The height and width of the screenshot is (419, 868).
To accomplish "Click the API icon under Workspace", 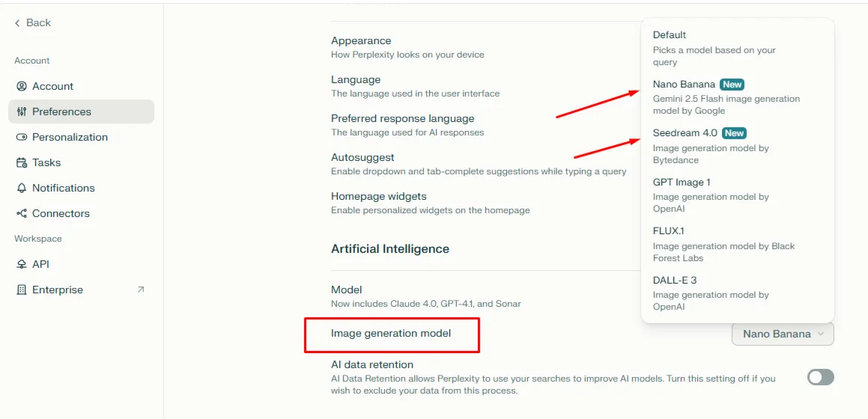I will click(22, 264).
